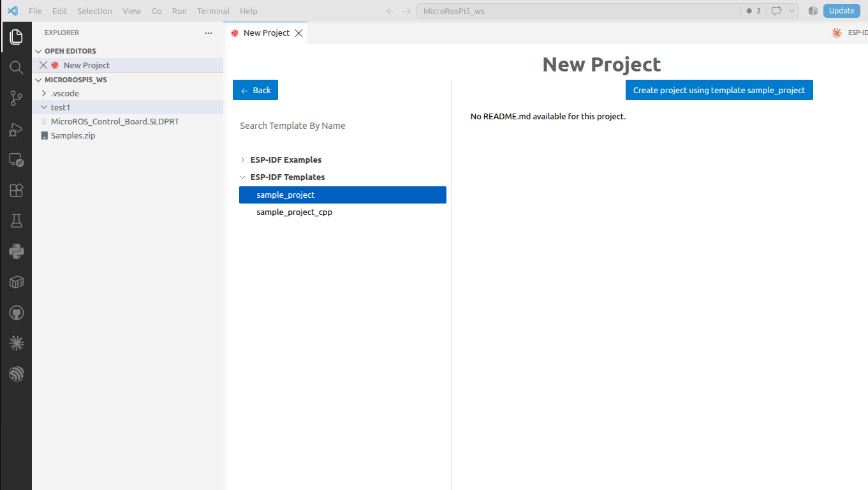Click the hexagon icon beside the Update button
Viewport: 868px width, 490px height.
coord(813,11)
